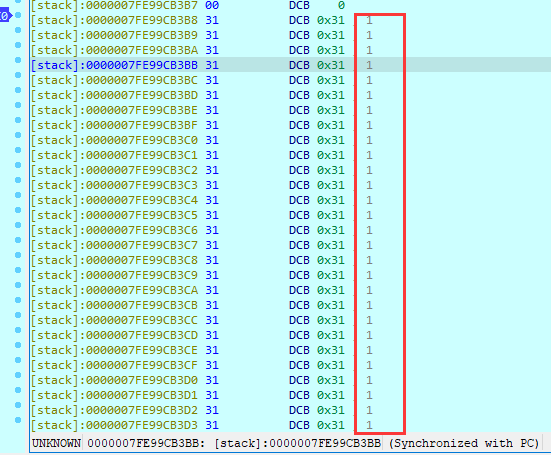Click hex byte 31 at address 0000007FE99CB3CA
This screenshot has height=455, width=551.
pyautogui.click(x=212, y=290)
